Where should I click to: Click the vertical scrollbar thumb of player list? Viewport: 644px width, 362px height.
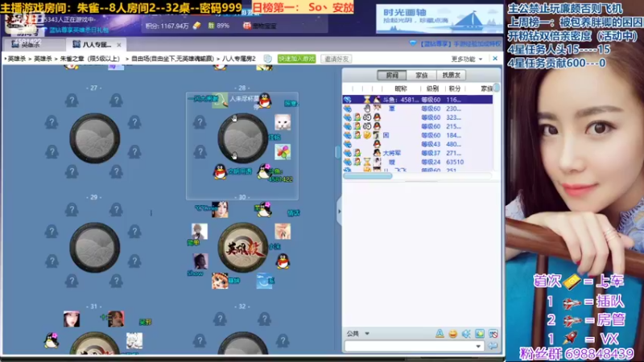click(497, 88)
